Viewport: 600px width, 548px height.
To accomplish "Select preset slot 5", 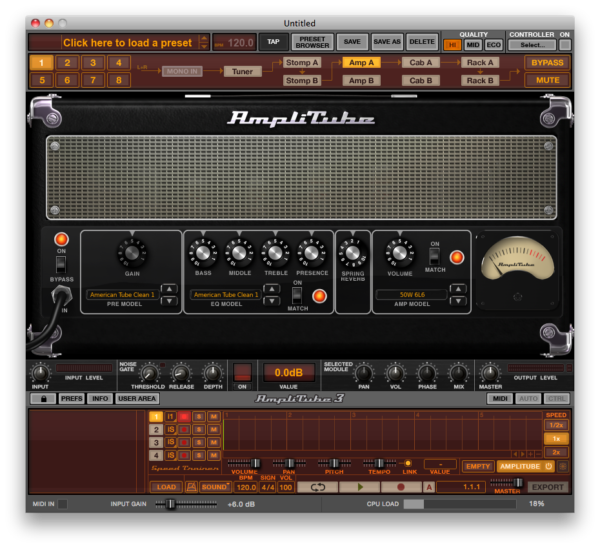I will point(42,80).
